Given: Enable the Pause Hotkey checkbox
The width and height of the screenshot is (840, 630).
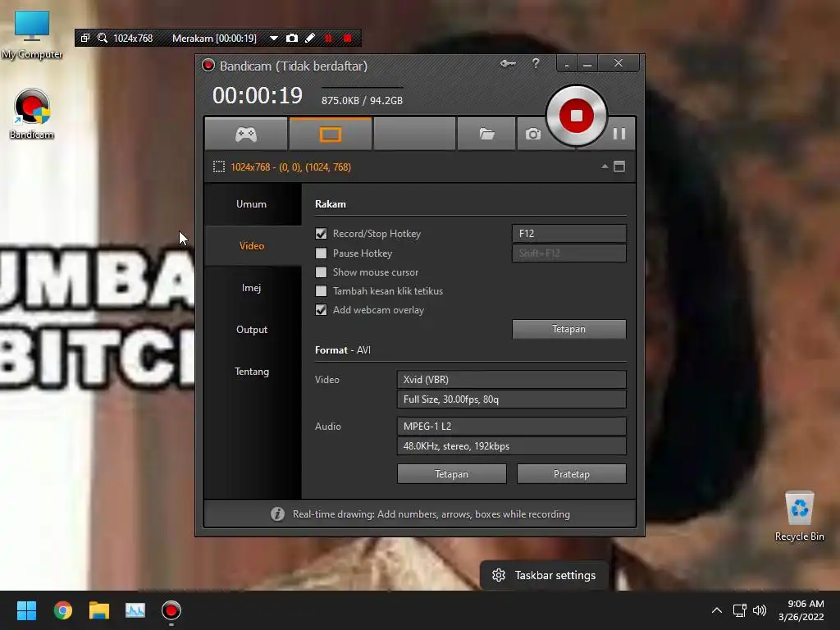Looking at the screenshot, I should pyautogui.click(x=321, y=253).
